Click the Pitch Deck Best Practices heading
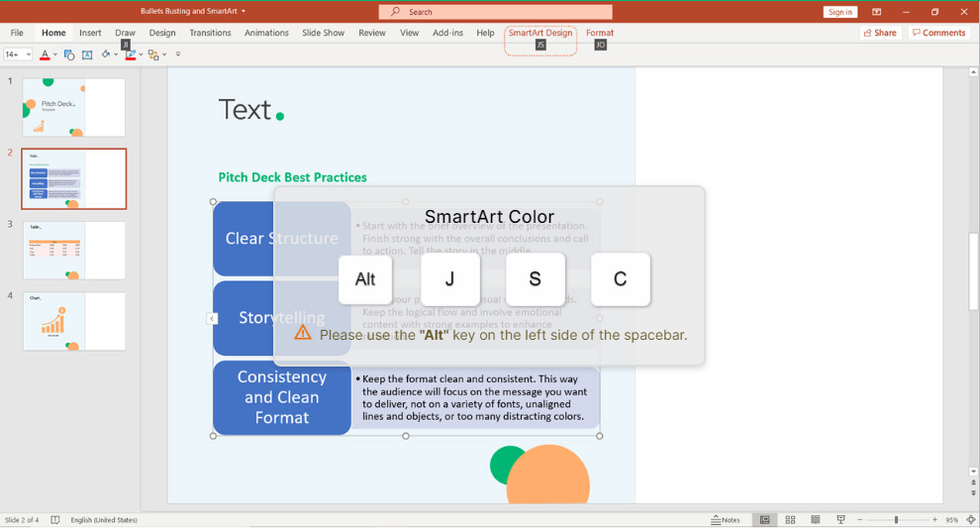This screenshot has height=528, width=980. [292, 177]
